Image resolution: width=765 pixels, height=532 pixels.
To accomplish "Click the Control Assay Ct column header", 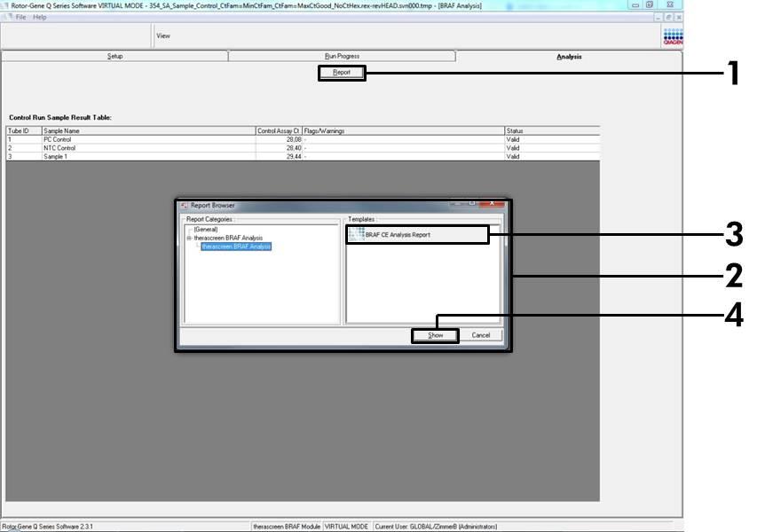I will click(x=279, y=130).
